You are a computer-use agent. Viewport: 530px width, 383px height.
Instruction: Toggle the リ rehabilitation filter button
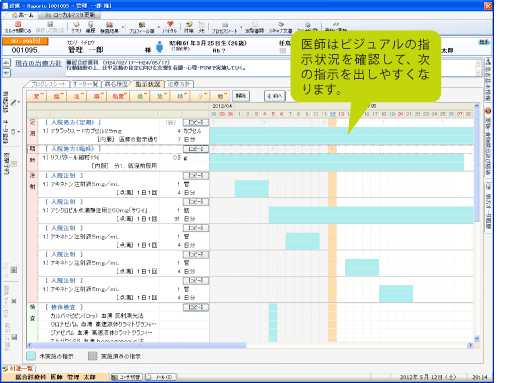[x=200, y=96]
